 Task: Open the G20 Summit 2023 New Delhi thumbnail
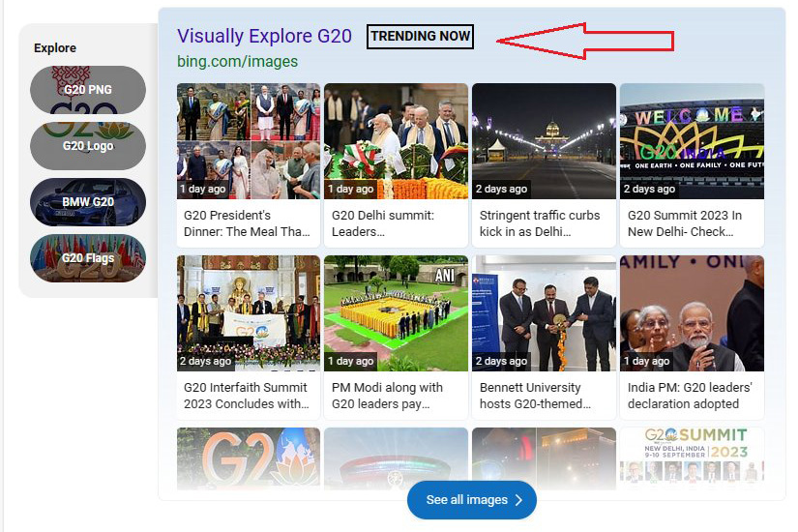coord(693,141)
